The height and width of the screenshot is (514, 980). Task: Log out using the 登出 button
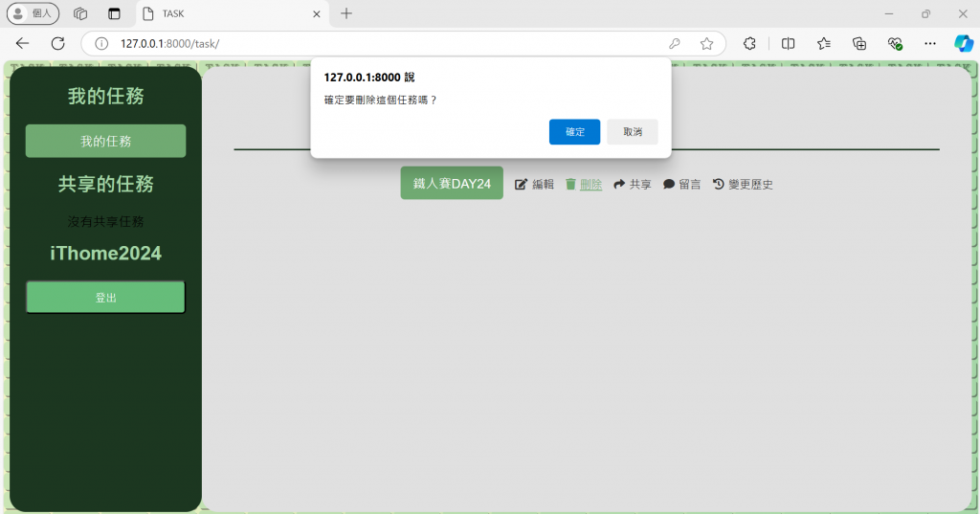[x=105, y=297]
